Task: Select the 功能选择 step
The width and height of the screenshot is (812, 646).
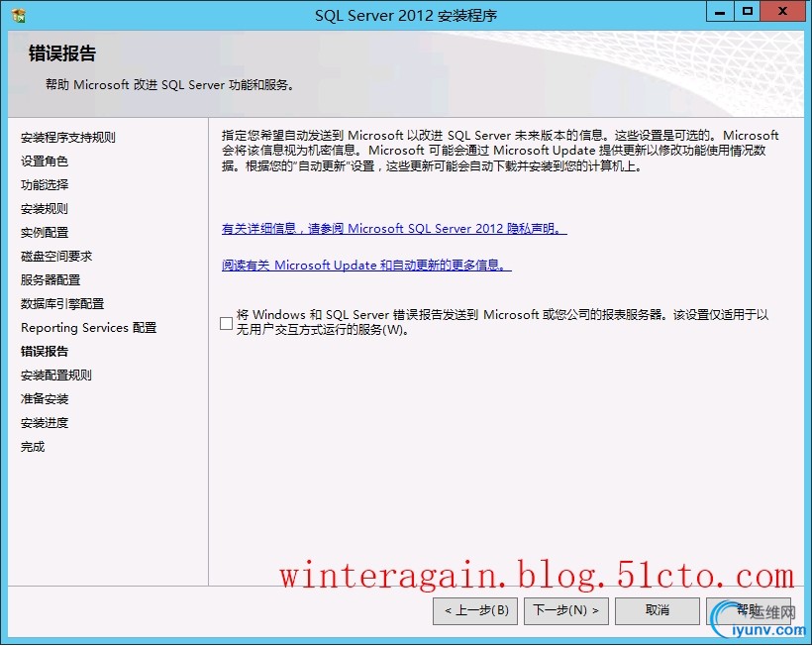Action: pos(45,185)
